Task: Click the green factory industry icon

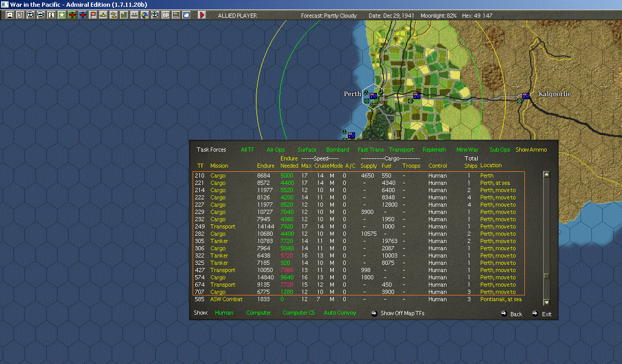Action: (124, 15)
